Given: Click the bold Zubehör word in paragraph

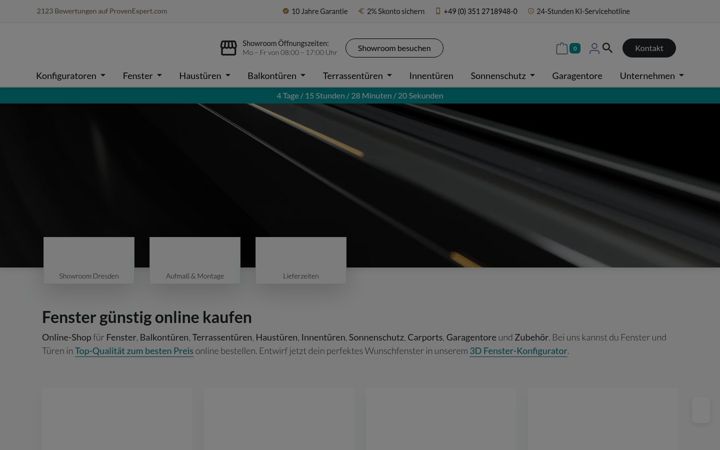Looking at the screenshot, I should (531, 337).
